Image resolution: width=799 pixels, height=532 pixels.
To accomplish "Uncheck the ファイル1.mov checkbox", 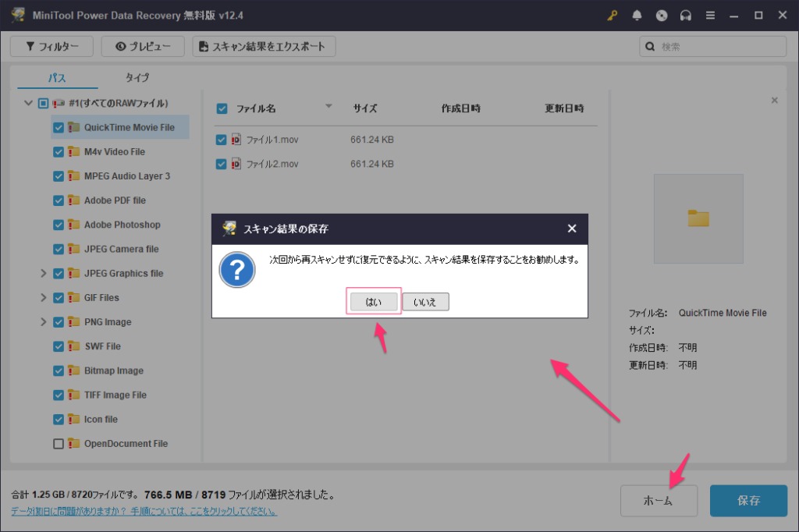I will pos(222,140).
